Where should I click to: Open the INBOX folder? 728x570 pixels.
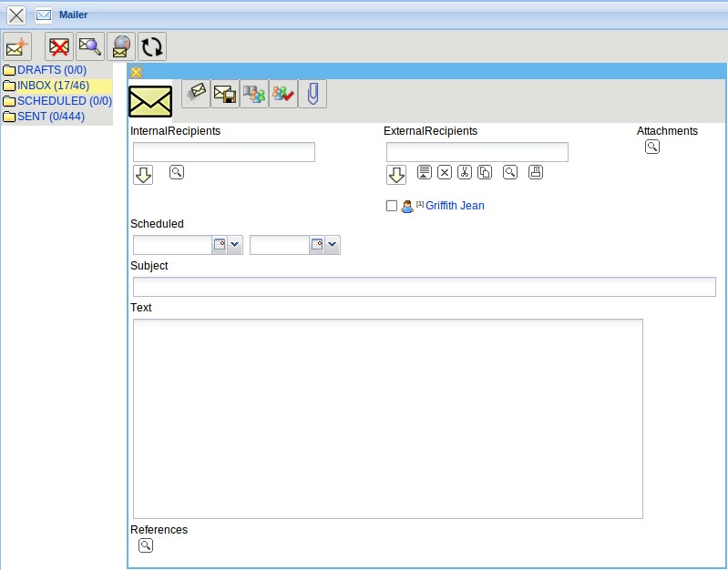point(53,86)
